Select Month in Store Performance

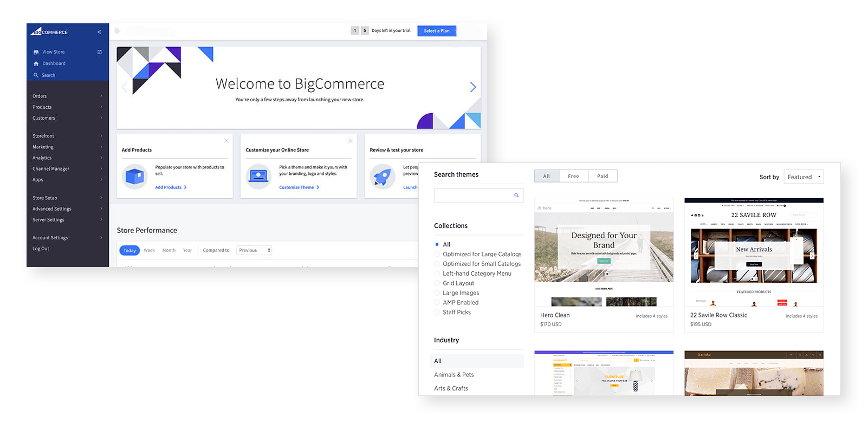click(x=169, y=250)
